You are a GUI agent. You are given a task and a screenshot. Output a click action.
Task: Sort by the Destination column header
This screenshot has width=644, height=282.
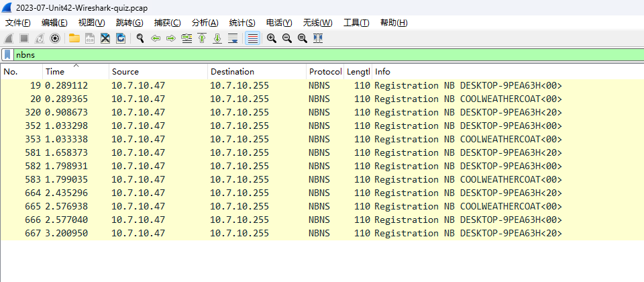tap(257, 72)
